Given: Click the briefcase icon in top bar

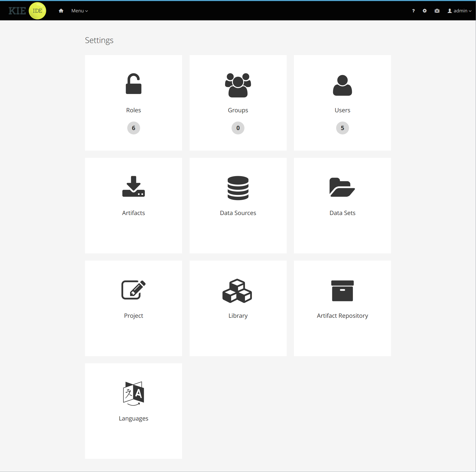Looking at the screenshot, I should [437, 11].
